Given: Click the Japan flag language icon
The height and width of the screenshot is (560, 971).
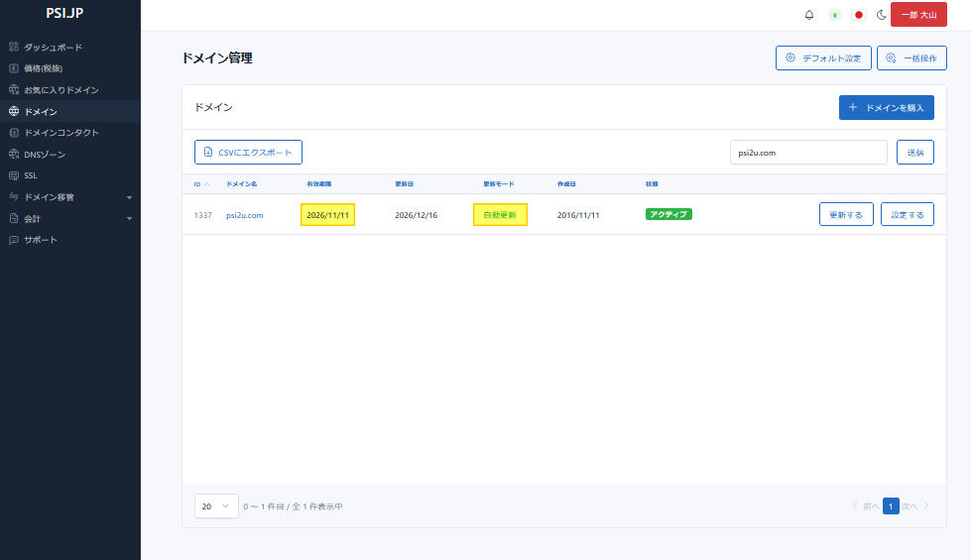Looking at the screenshot, I should pos(858,15).
